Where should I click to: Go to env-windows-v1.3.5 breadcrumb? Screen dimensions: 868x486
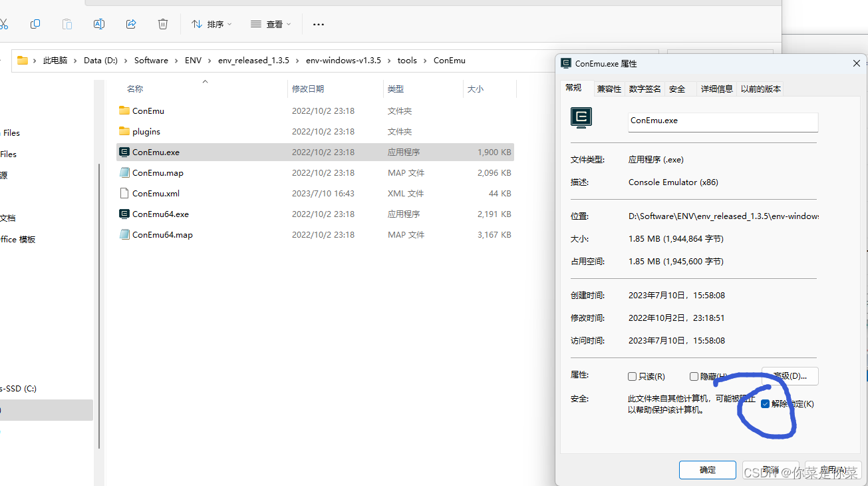point(343,61)
